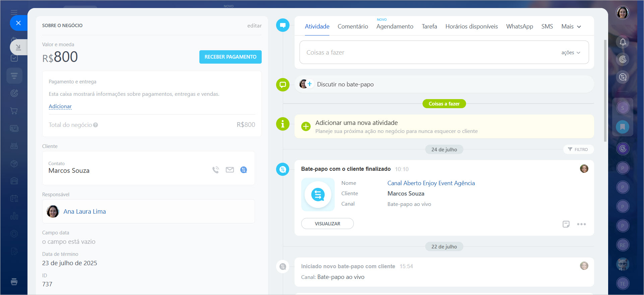The height and width of the screenshot is (295, 644).
Task: Select Horários disponíveis tab
Action: click(x=471, y=26)
